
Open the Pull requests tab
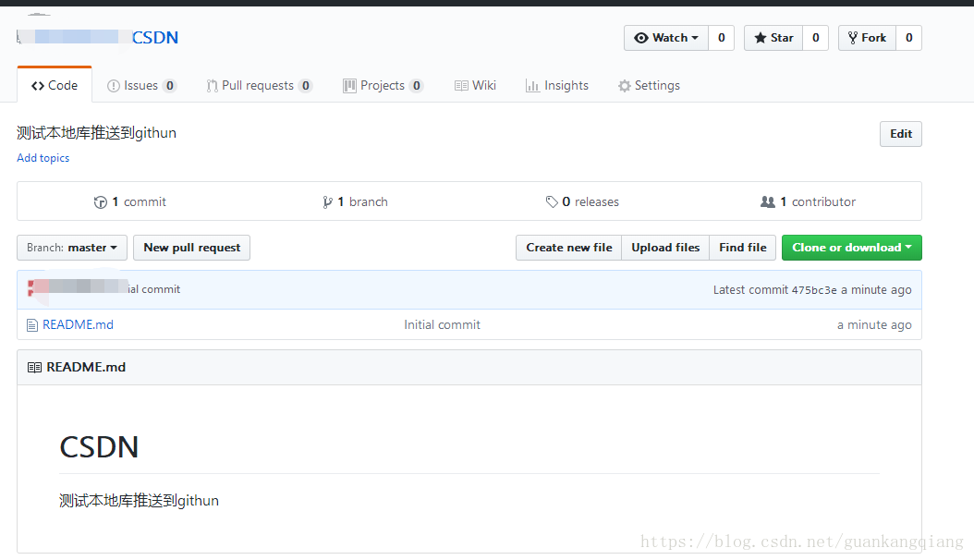coord(259,85)
